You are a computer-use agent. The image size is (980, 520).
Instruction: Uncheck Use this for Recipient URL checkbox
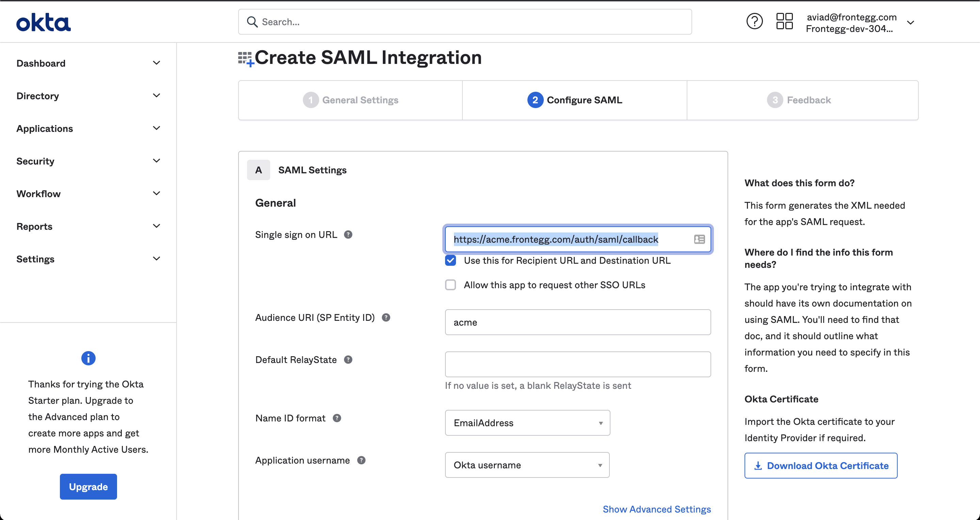[x=451, y=260]
